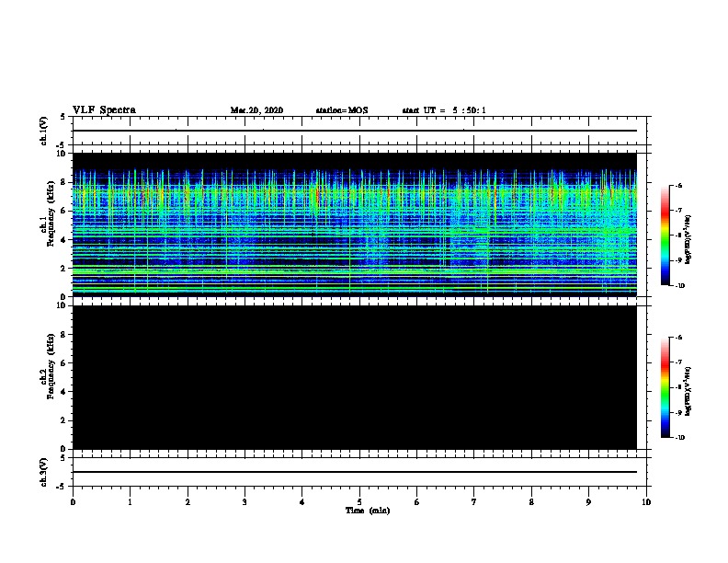Click the ch.2 "Frequency (kHz)" axis label
This screenshot has height=563, width=728.
click(x=49, y=366)
